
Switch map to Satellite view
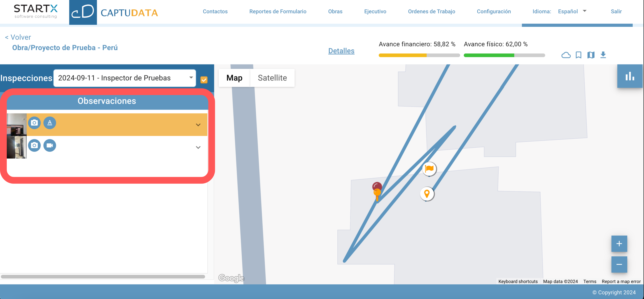click(272, 78)
